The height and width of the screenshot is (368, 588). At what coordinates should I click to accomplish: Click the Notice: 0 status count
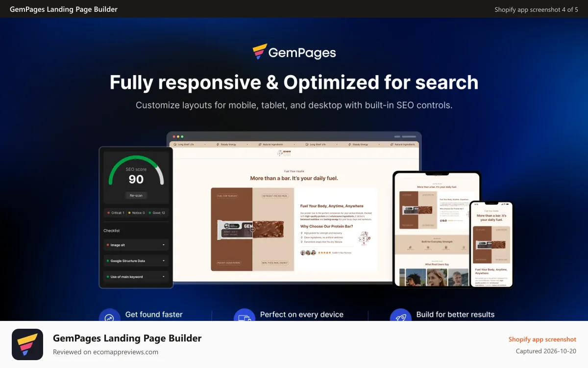coord(136,213)
